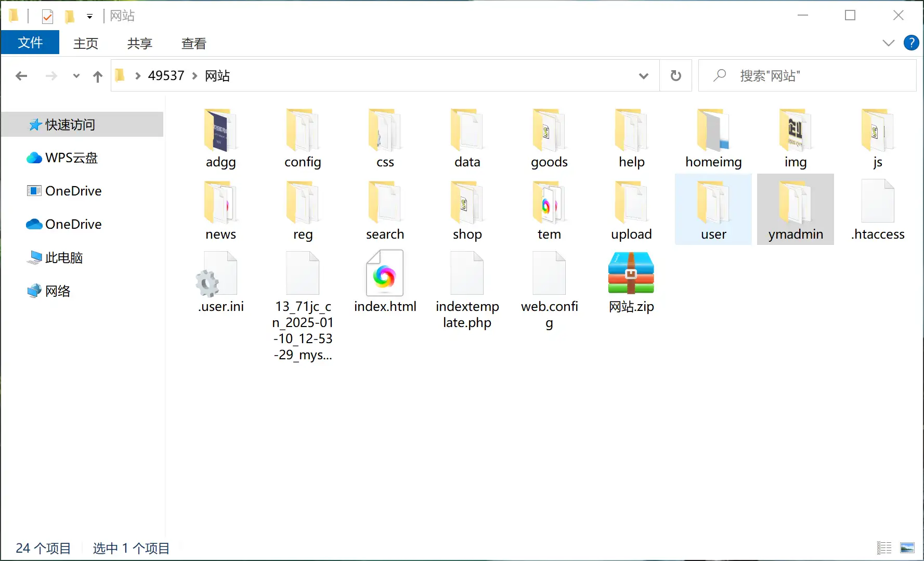Viewport: 924px width, 561px height.
Task: Collapse the ribbon with the chevron
Action: click(x=888, y=43)
